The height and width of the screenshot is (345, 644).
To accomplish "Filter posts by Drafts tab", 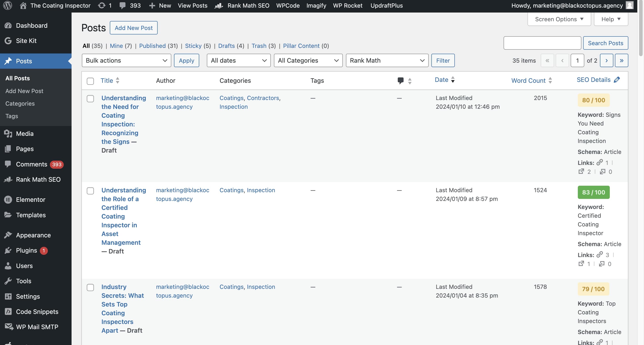I will click(x=226, y=46).
